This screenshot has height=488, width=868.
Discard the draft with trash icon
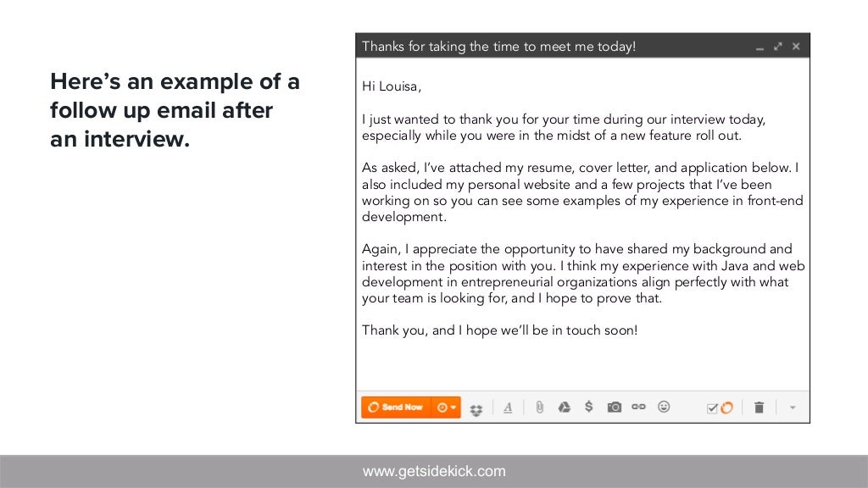[x=759, y=408]
